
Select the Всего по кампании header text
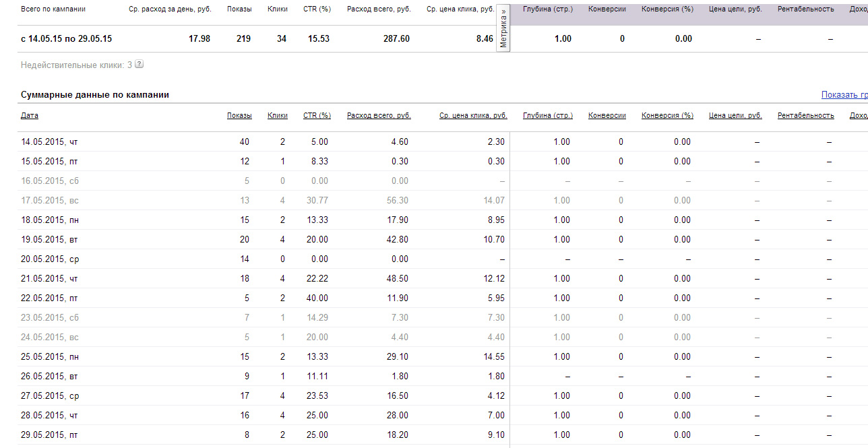click(53, 9)
